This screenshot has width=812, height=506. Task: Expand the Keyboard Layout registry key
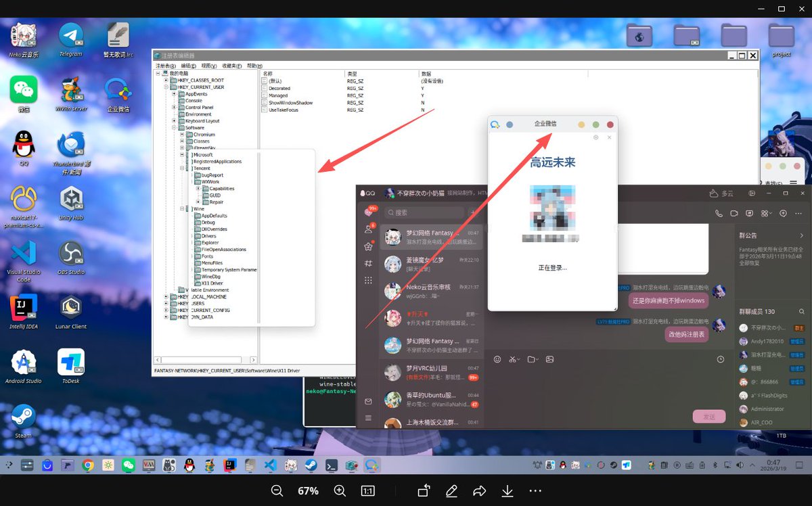tap(174, 120)
